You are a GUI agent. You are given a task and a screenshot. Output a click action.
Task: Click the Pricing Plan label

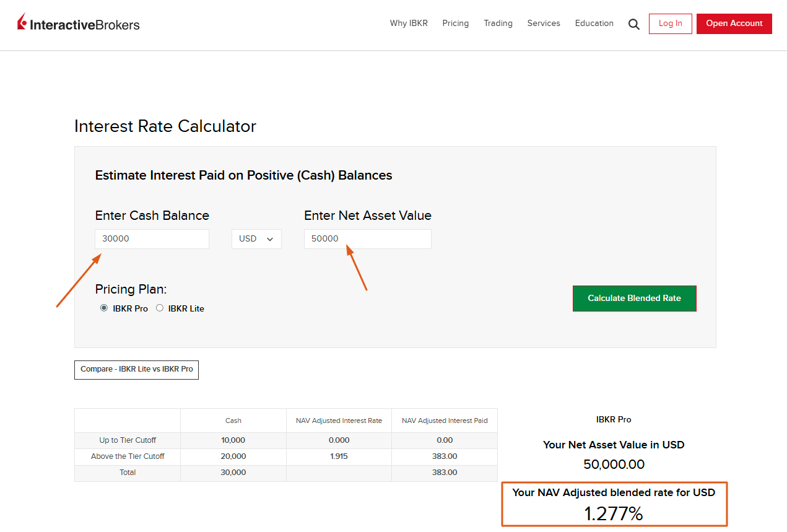click(131, 289)
